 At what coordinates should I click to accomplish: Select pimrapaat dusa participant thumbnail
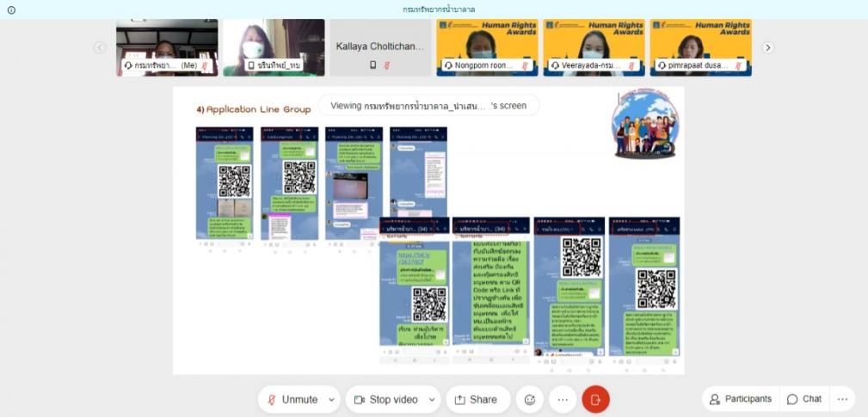coord(701,47)
